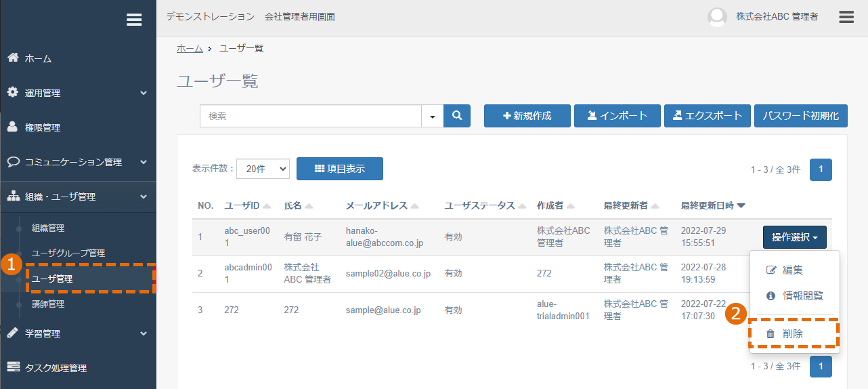Click the email sample02@alue.co.jp
Screen dimensions: 868x389
click(388, 274)
